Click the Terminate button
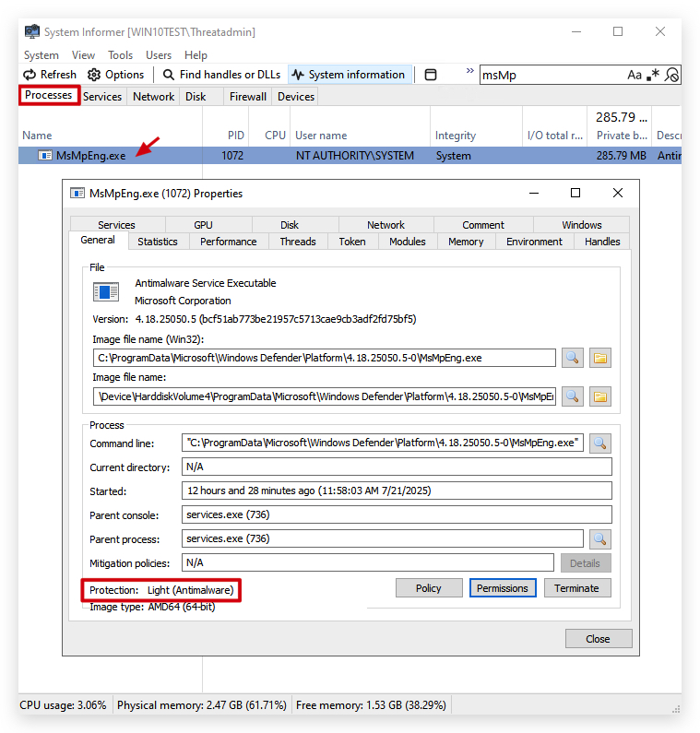This screenshot has width=700, height=733. point(577,588)
